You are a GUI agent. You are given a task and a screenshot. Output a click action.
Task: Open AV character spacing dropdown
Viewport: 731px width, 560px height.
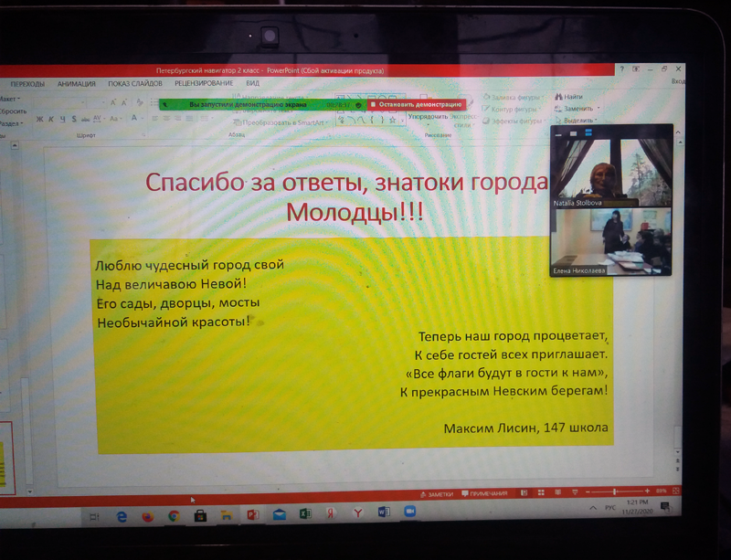click(98, 119)
